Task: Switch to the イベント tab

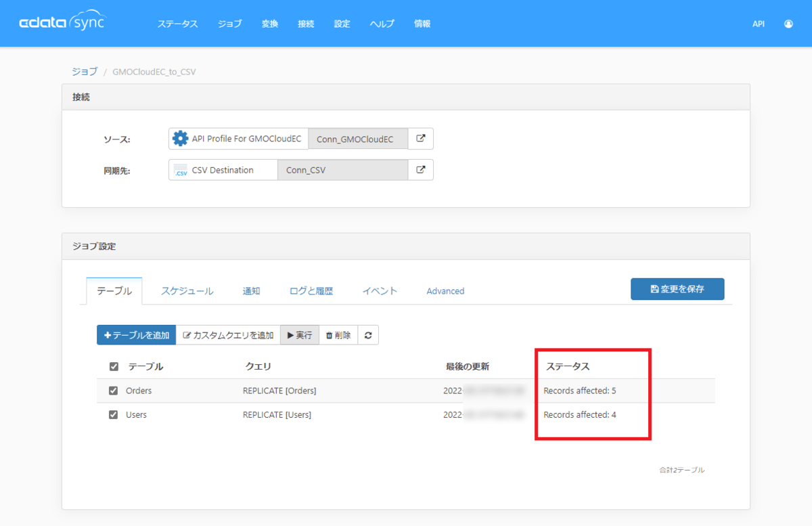Action: tap(380, 291)
